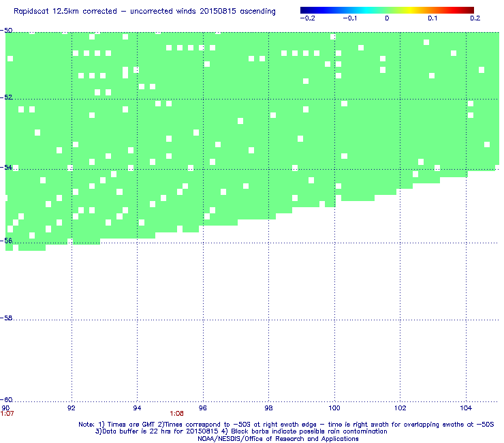Click the 96 longitude axis label
The width and height of the screenshot is (504, 443).
point(203,408)
